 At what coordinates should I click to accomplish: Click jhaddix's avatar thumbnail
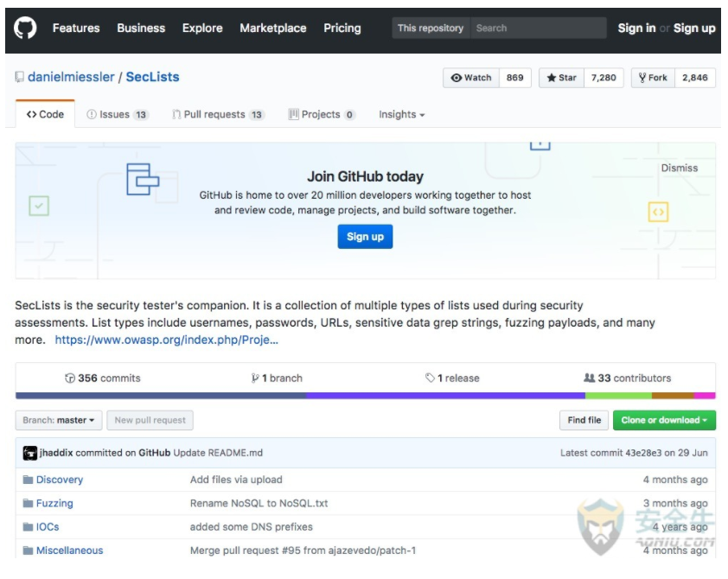(30, 453)
